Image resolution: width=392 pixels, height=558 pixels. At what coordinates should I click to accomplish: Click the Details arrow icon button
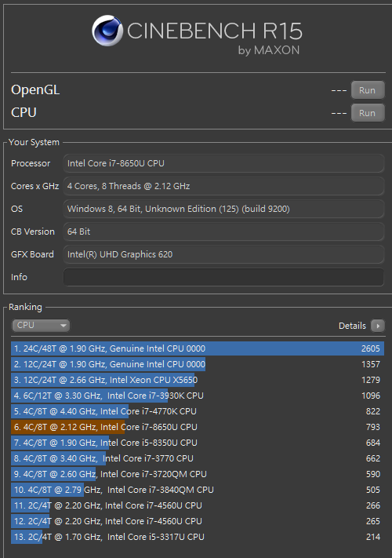pos(377,326)
